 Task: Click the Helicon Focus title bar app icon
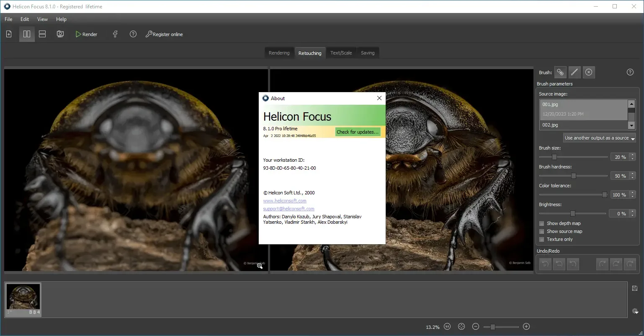click(7, 6)
